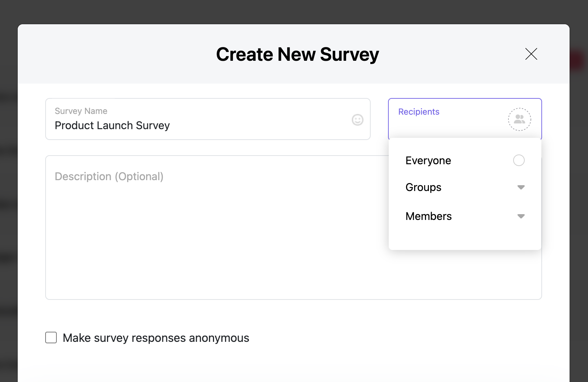
Task: Select the Everyone radio button
Action: (519, 160)
